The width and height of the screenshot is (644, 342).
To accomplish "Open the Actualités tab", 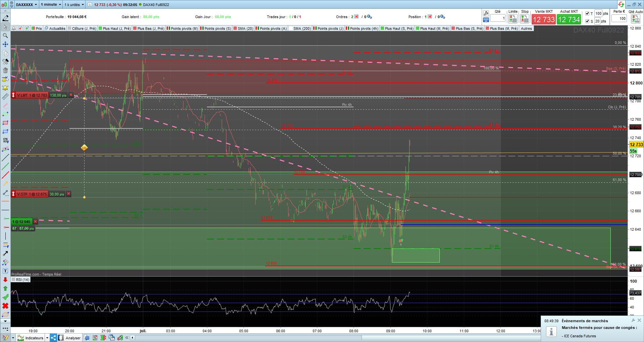I will tap(55, 28).
